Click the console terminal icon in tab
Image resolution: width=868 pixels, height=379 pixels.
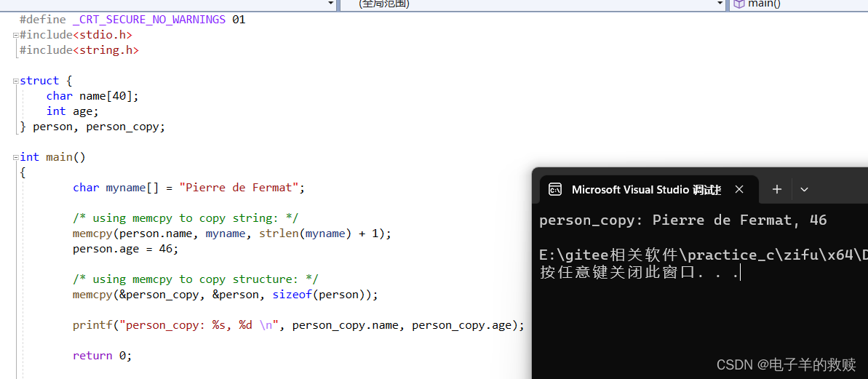(x=554, y=190)
